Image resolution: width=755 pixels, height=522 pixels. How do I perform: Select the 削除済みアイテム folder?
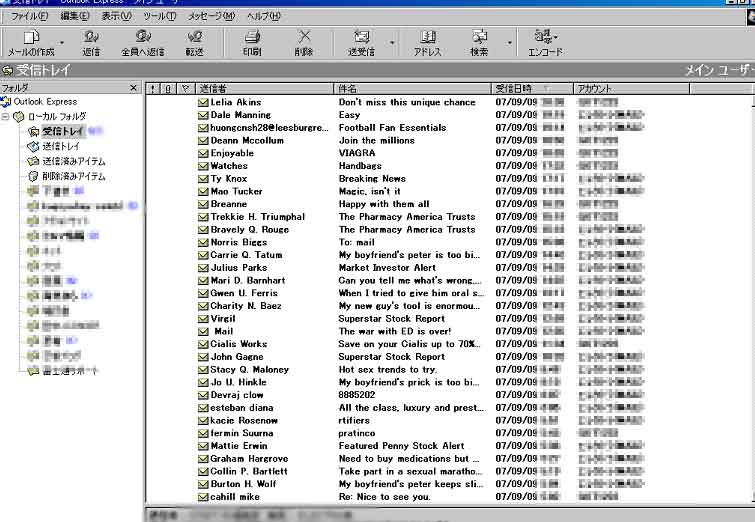(x=74, y=176)
